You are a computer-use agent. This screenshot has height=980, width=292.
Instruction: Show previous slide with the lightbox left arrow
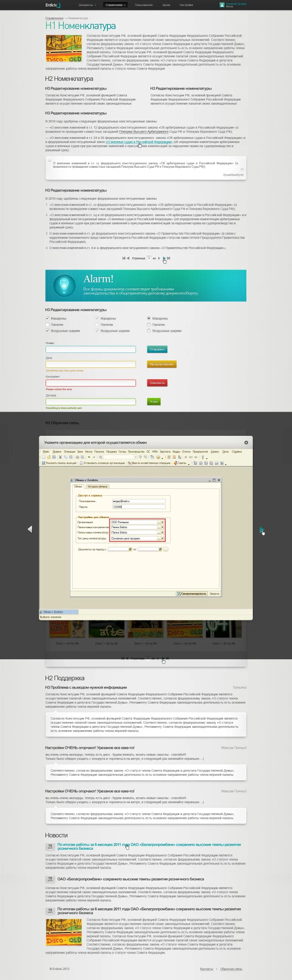point(30,529)
